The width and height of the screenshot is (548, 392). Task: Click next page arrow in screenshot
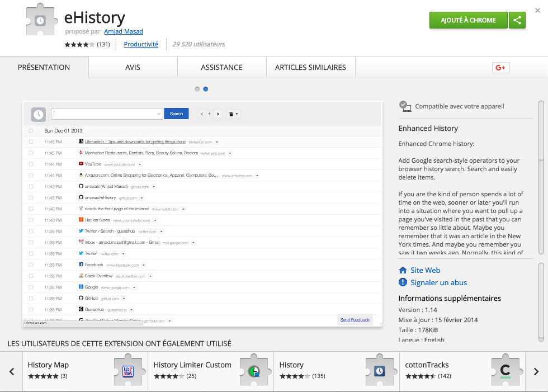tap(218, 114)
